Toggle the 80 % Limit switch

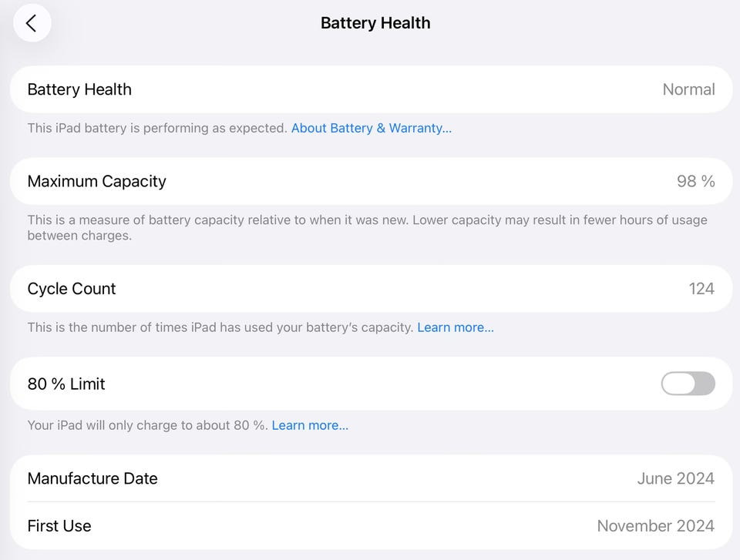[x=688, y=384]
